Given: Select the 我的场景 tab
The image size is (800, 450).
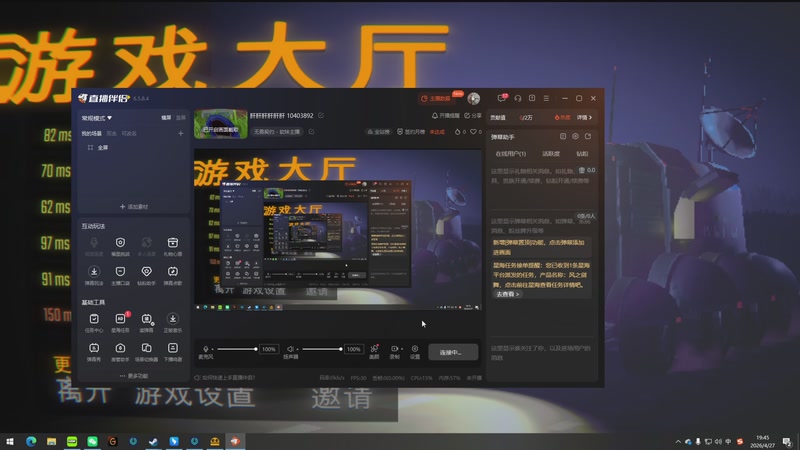Looking at the screenshot, I should 91,133.
